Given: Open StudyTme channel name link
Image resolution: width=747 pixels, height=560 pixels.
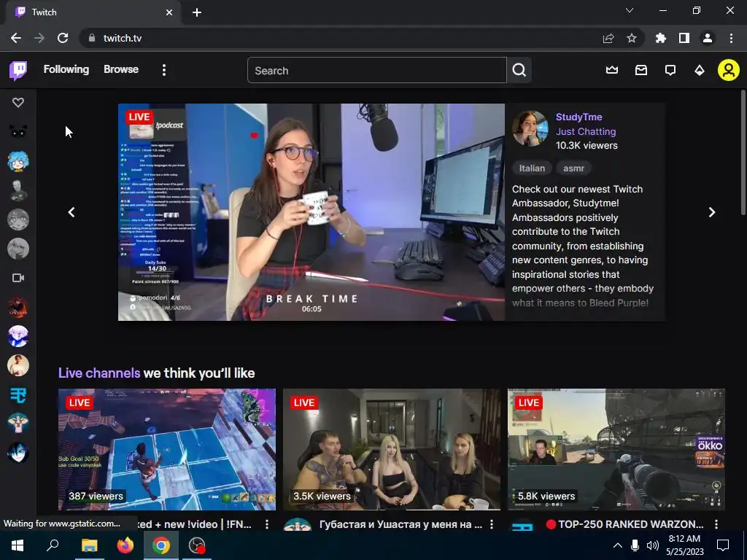Looking at the screenshot, I should point(578,117).
